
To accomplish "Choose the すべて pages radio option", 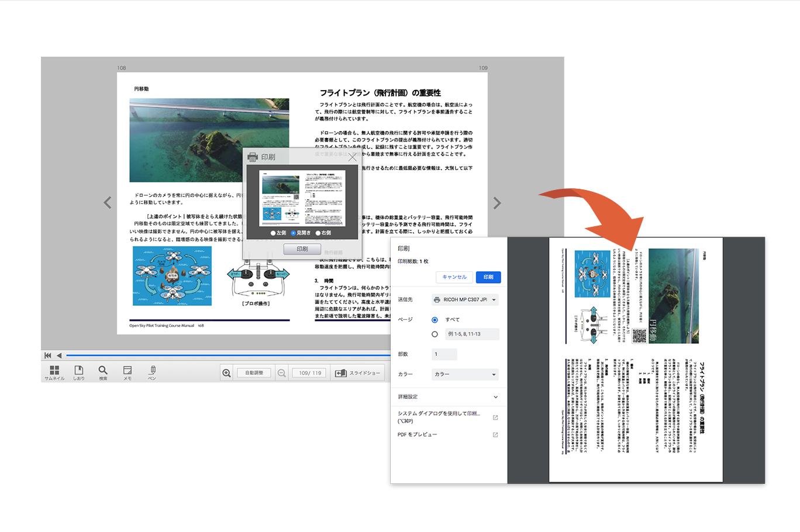I will click(x=435, y=320).
